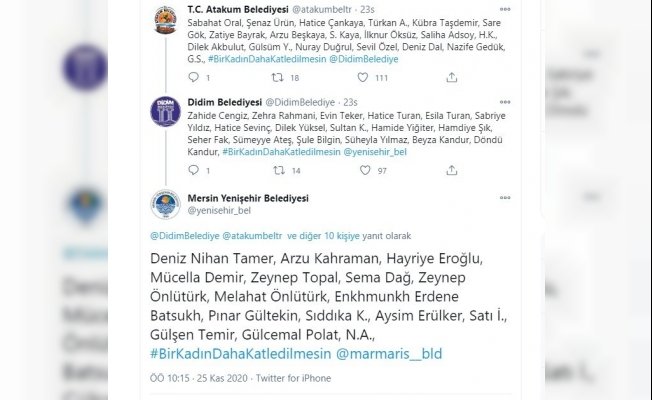
Task: Open the Didim Belediyesi profile avatar
Action: (165, 111)
